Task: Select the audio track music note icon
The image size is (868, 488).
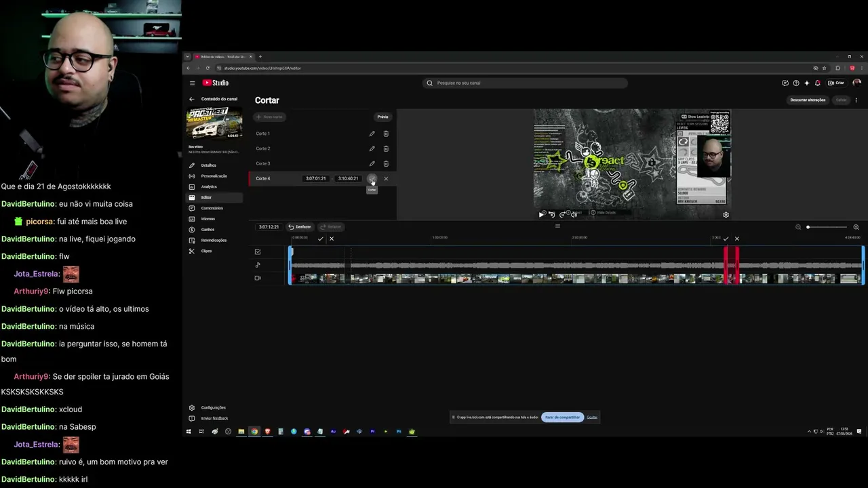Action: click(258, 265)
